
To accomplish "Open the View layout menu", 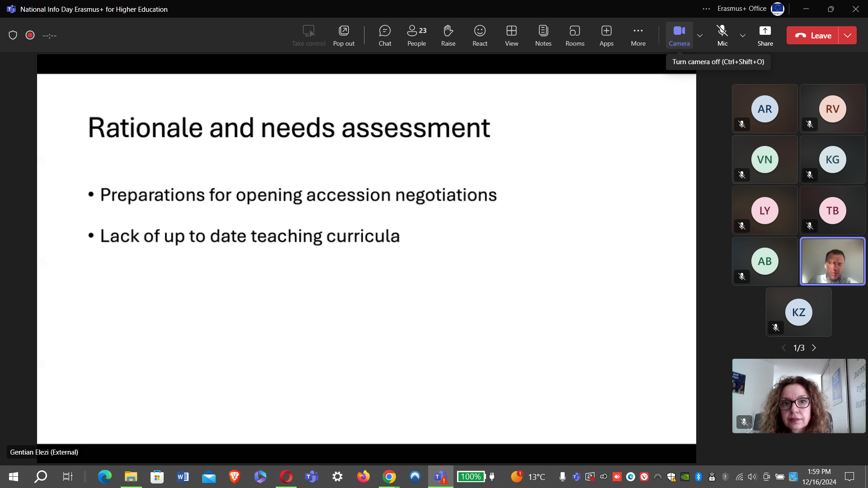I will pos(511,35).
